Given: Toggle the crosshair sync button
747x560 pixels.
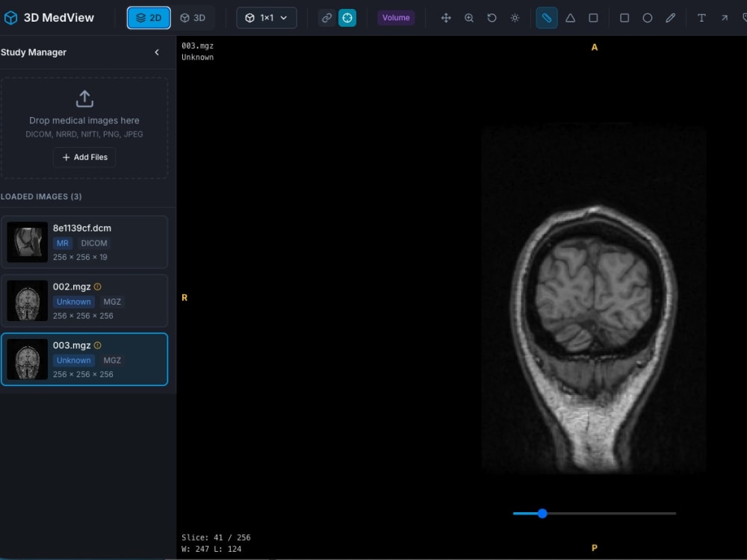Looking at the screenshot, I should (x=347, y=18).
